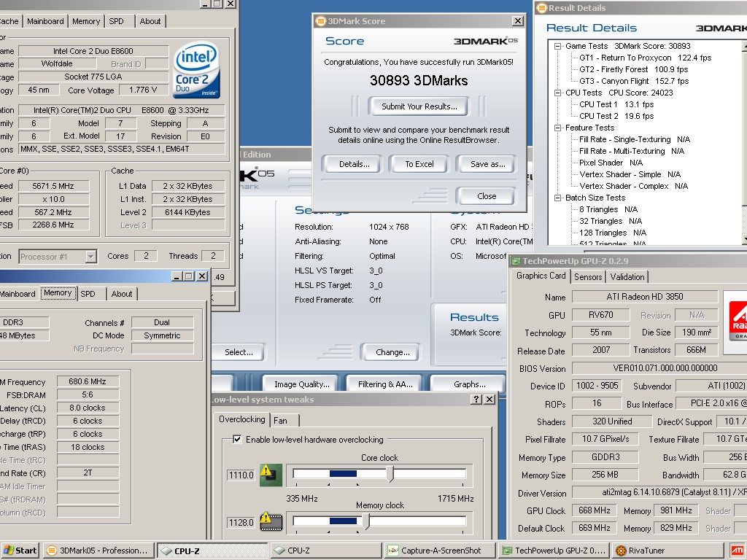Activate the first CPU-Z taskbar button
The width and height of the screenshot is (747, 560).
212,551
